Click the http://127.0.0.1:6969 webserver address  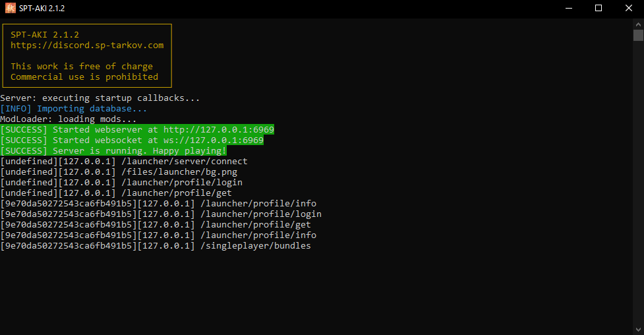pos(218,129)
